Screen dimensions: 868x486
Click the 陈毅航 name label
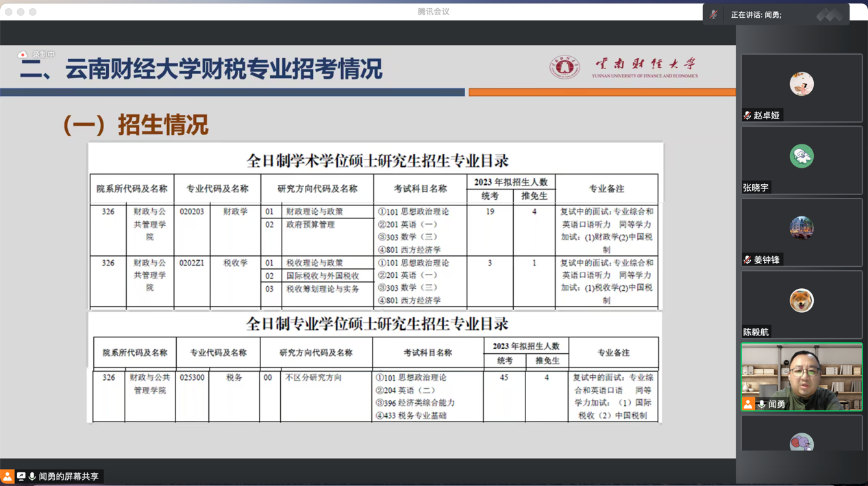point(756,332)
